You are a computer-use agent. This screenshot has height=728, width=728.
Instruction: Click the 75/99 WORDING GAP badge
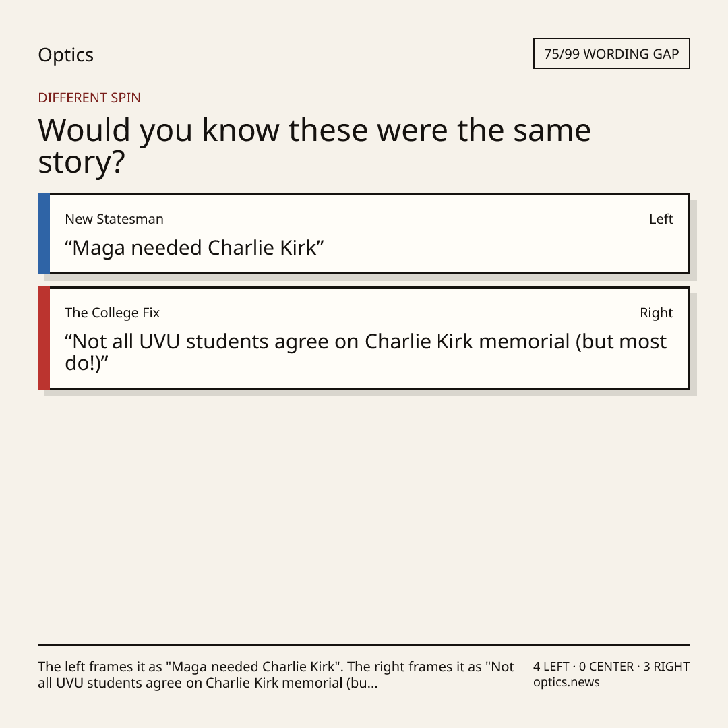611,54
